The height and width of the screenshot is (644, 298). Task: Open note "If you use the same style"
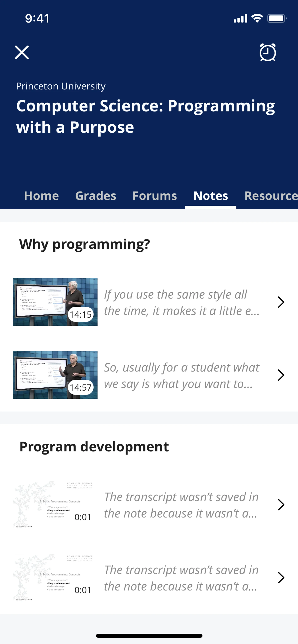pos(182,303)
